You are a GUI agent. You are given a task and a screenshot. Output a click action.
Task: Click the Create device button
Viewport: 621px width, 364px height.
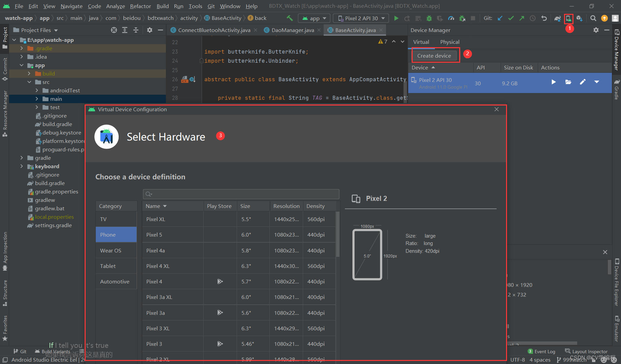(x=434, y=56)
